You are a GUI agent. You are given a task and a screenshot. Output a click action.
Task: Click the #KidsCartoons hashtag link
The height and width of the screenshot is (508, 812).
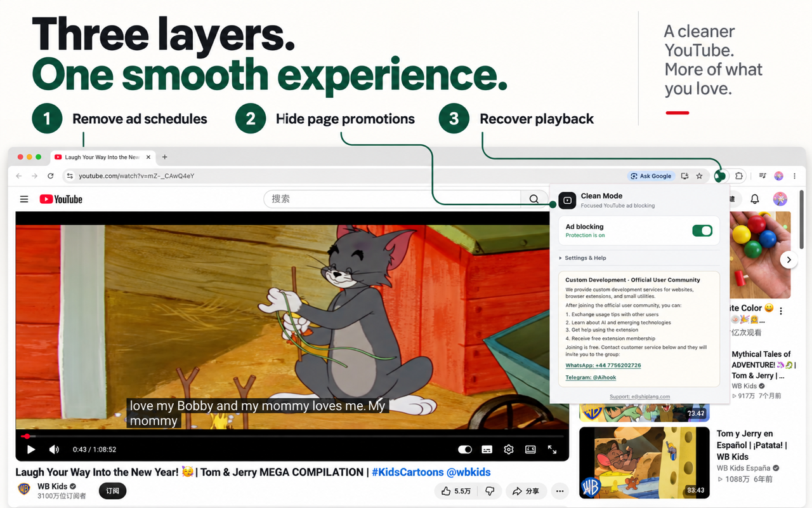click(x=408, y=472)
